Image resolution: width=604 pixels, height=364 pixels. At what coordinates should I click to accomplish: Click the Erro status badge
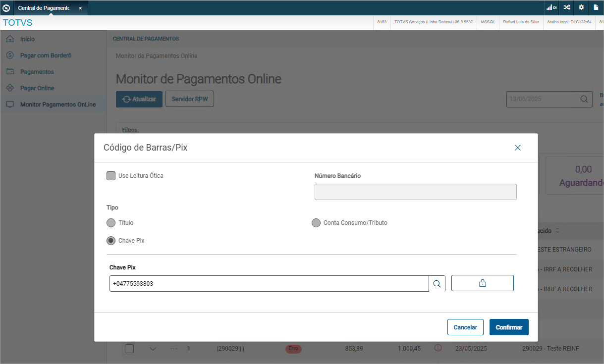click(x=293, y=349)
